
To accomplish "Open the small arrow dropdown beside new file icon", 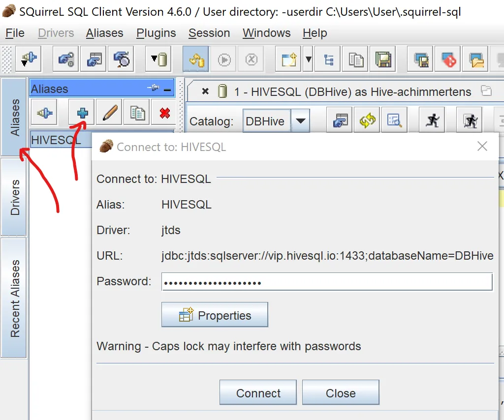I will [x=308, y=59].
